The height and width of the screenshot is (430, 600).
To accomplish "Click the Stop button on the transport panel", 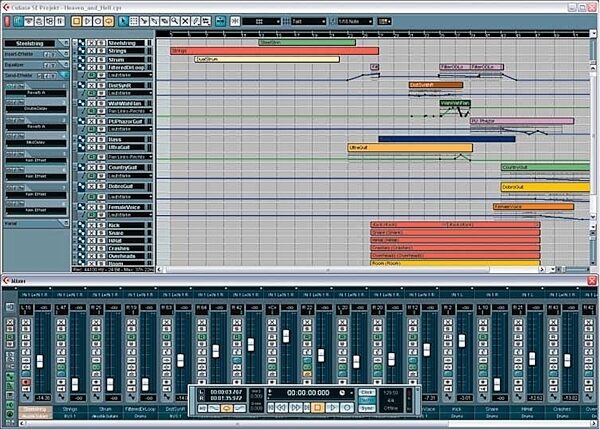I will tap(318, 408).
